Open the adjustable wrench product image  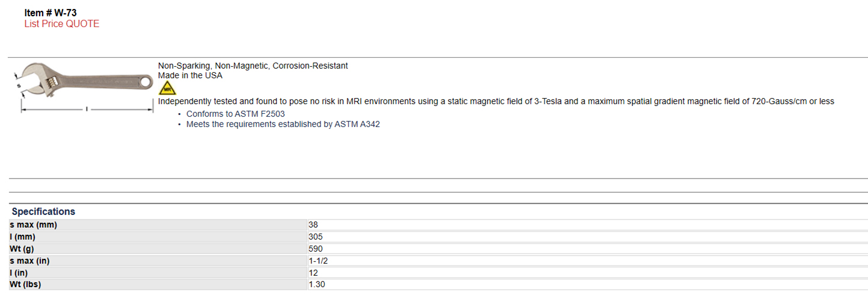[83, 87]
